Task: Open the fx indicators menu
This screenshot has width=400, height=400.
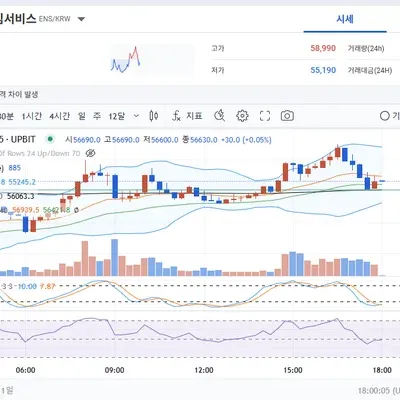Action: pos(176,116)
